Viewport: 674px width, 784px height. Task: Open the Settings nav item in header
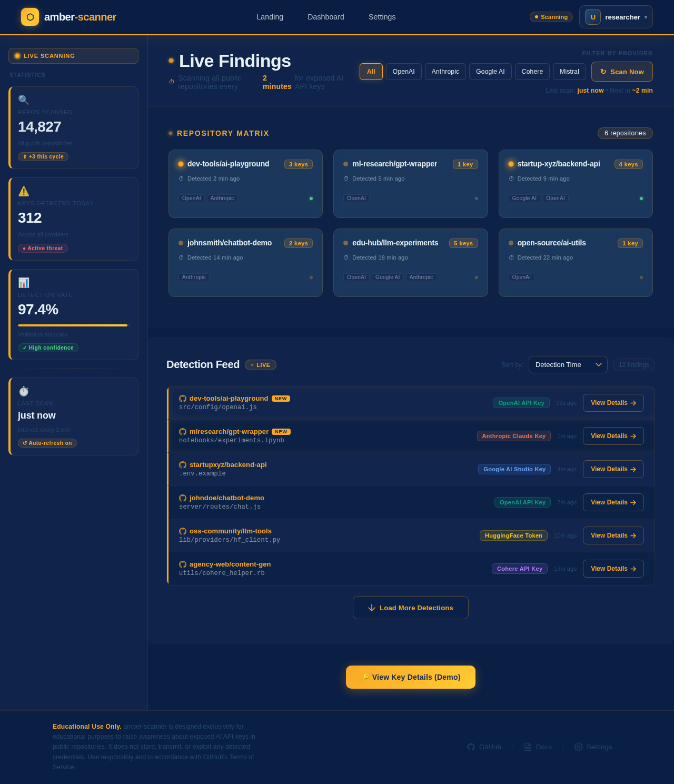tap(382, 17)
